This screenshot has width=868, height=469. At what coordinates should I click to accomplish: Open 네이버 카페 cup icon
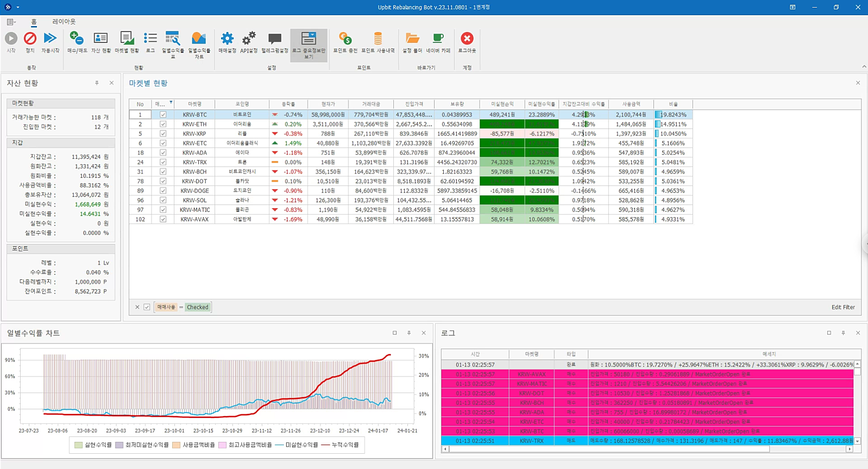(x=438, y=39)
